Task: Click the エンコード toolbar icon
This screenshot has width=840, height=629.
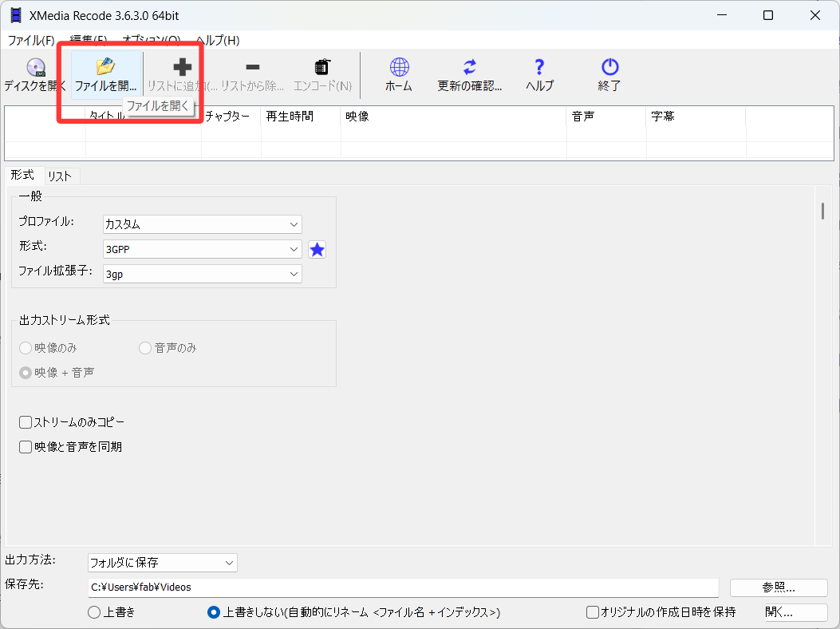Action: [322, 67]
